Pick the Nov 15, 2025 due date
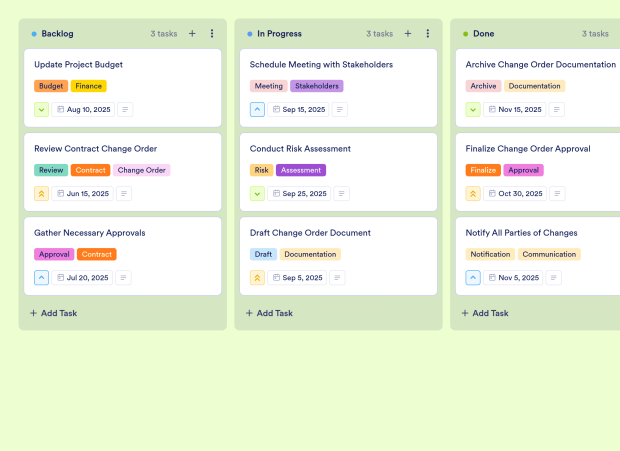The image size is (620, 451). [x=514, y=109]
